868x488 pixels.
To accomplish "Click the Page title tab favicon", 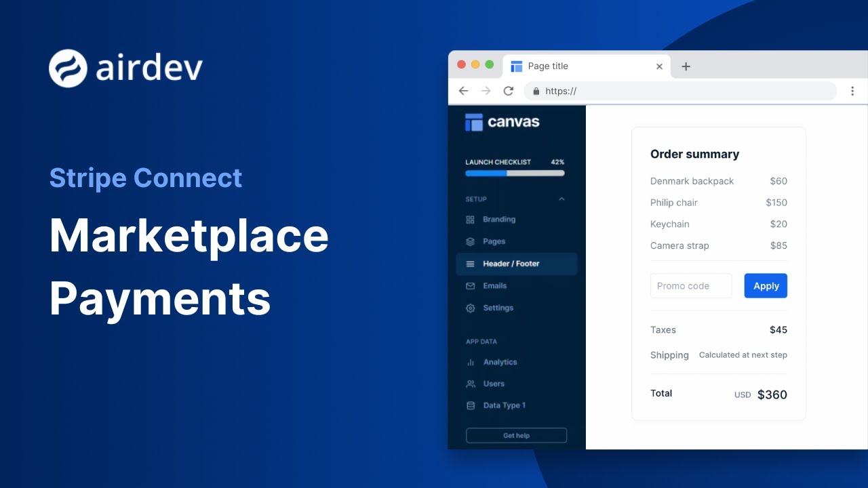I will pos(517,66).
